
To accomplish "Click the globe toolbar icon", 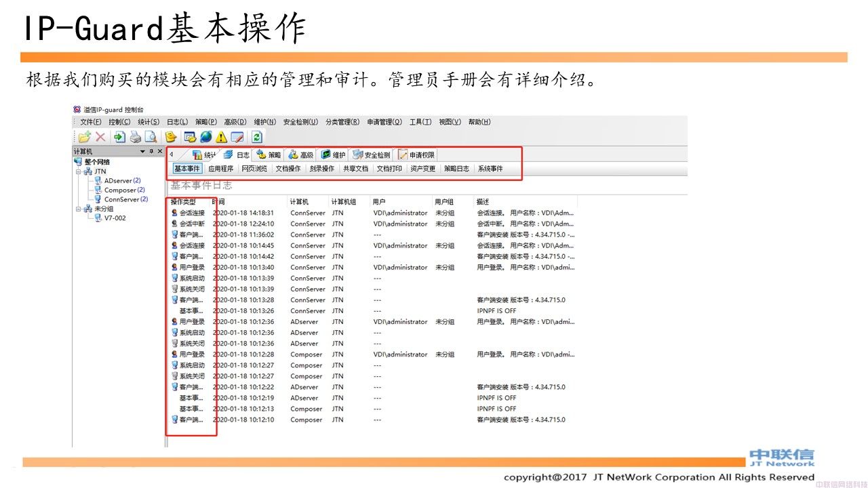I will tap(205, 137).
